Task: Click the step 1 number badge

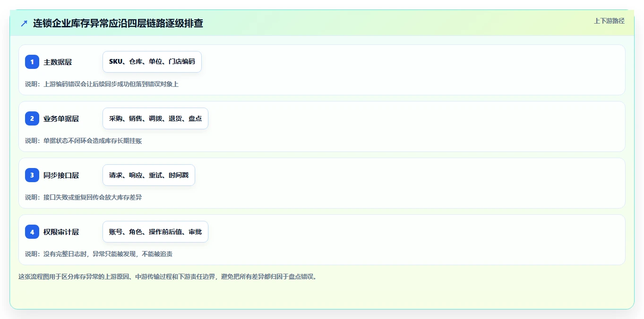Action: [x=32, y=62]
